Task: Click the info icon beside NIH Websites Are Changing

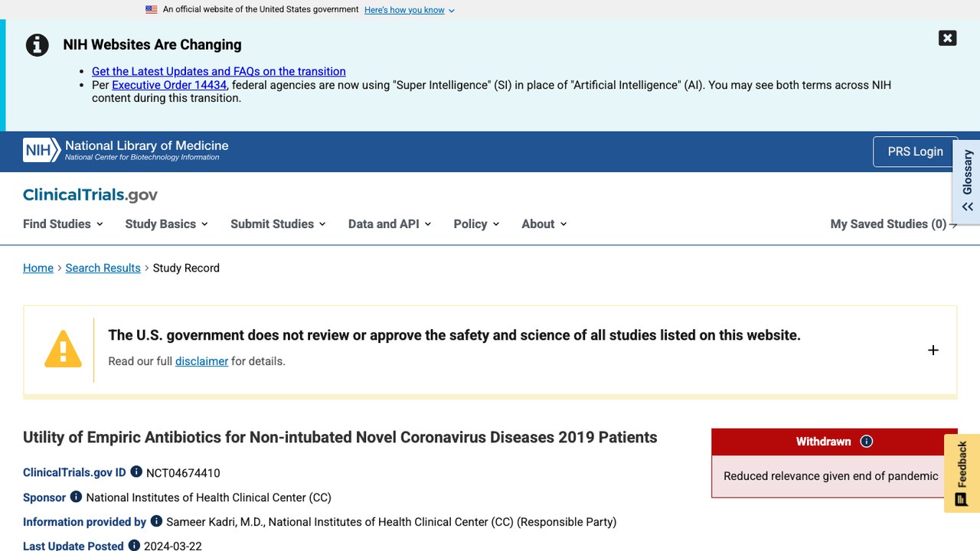Action: tap(38, 45)
